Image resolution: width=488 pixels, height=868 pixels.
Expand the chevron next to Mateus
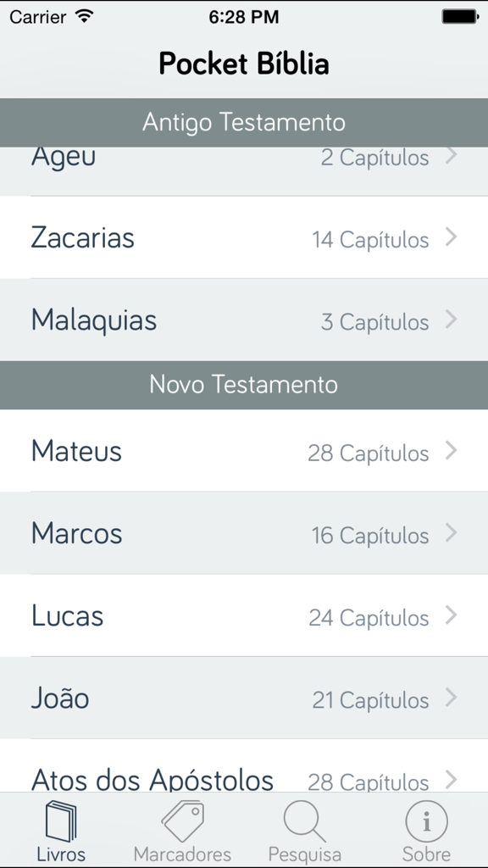click(450, 453)
